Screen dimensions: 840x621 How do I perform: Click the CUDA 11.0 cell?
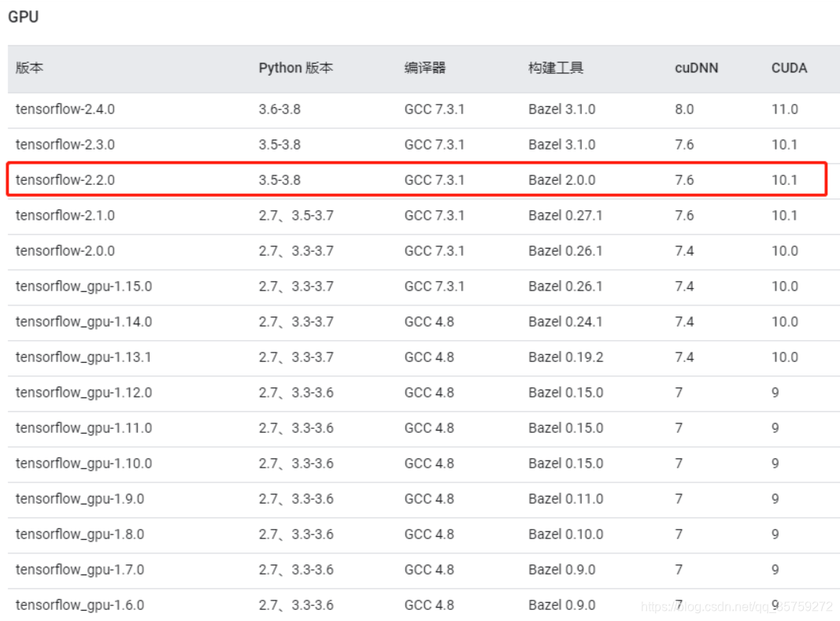point(785,109)
